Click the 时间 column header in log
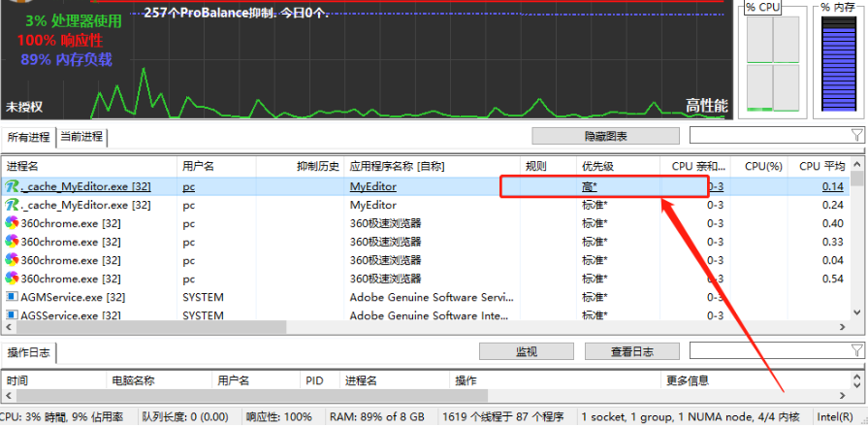 pos(53,380)
